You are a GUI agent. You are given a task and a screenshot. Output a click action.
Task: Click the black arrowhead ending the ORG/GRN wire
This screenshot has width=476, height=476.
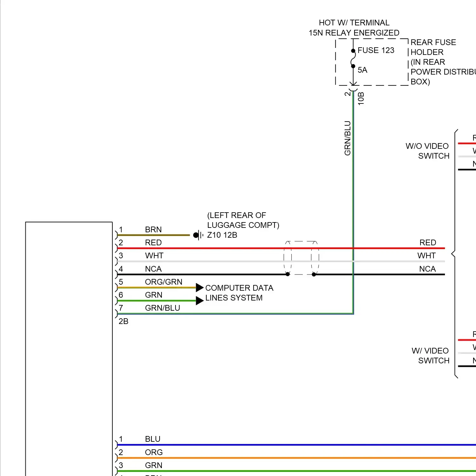click(200, 288)
